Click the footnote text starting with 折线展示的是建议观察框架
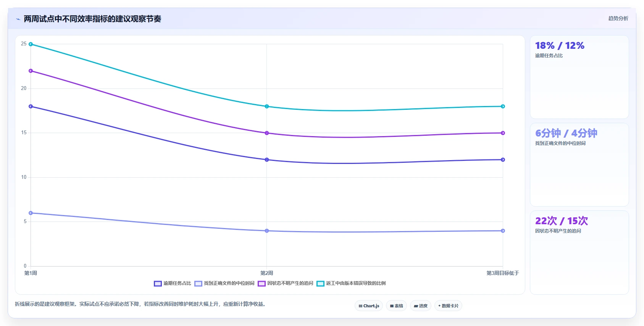 pyautogui.click(x=140, y=304)
